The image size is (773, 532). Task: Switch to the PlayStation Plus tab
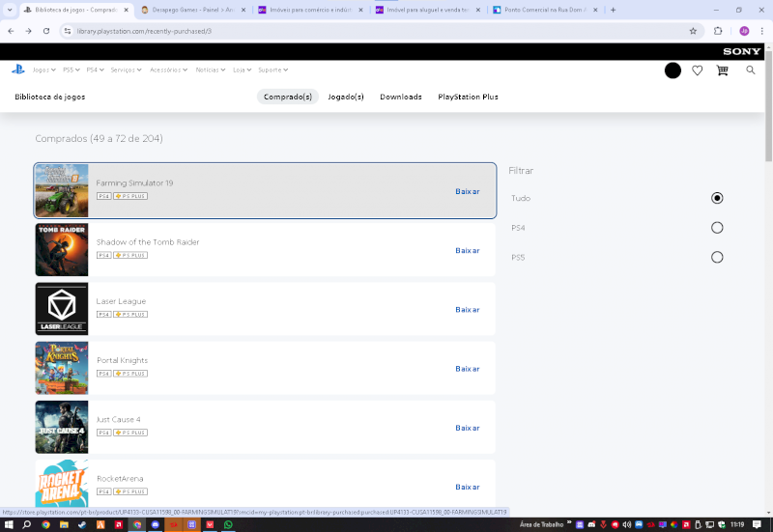tap(468, 97)
